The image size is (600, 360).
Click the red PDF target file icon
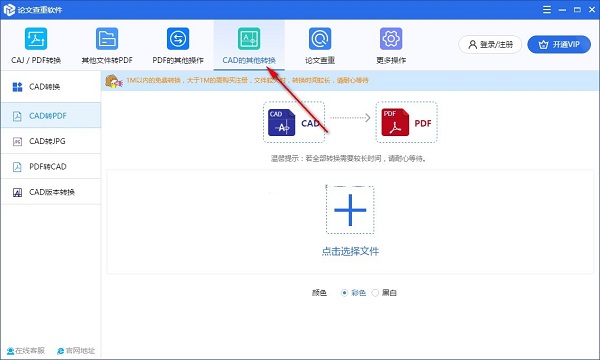pos(395,122)
